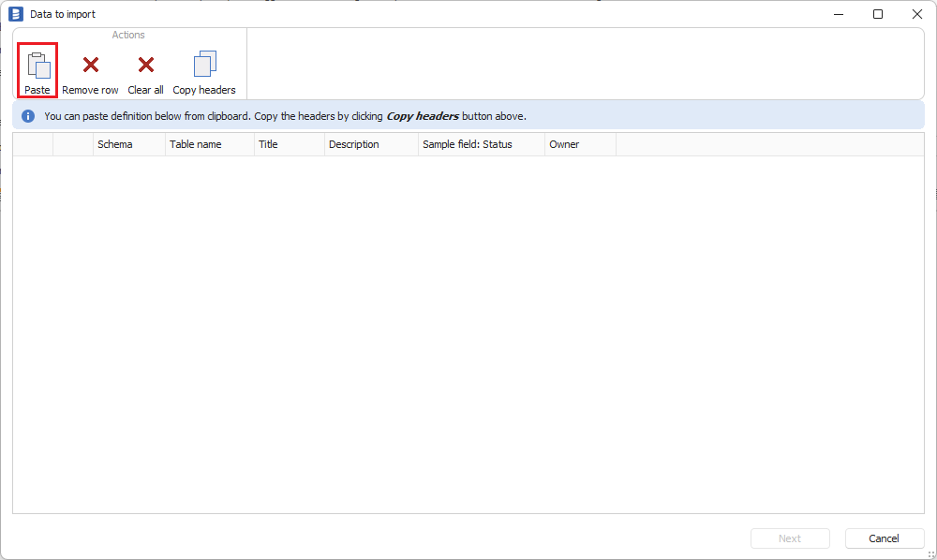
Task: Click the Next button
Action: [789, 538]
